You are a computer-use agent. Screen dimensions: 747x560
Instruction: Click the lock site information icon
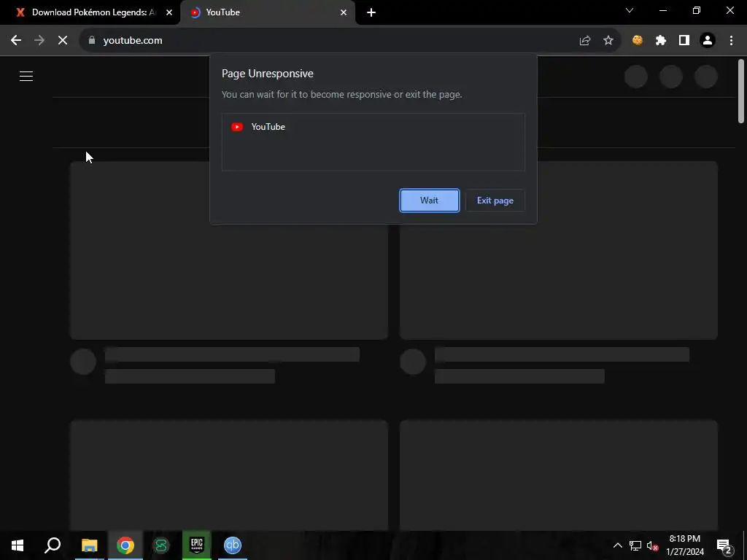[x=92, y=41]
